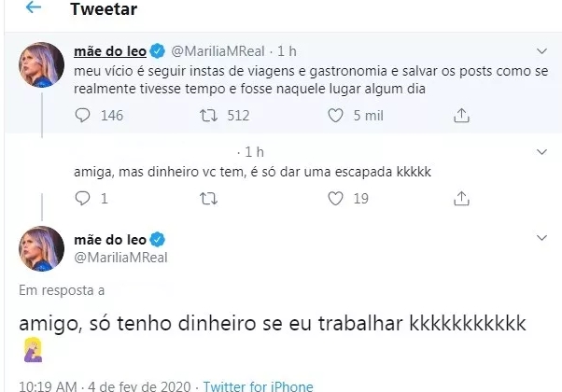
Task: Expand options chevron on the reply tweet
Action: coord(542,151)
